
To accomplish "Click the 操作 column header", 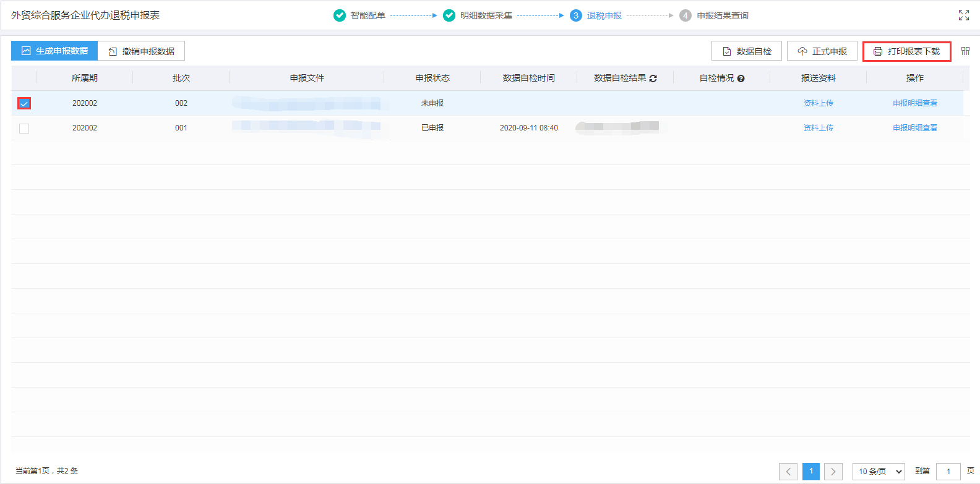I will click(915, 78).
